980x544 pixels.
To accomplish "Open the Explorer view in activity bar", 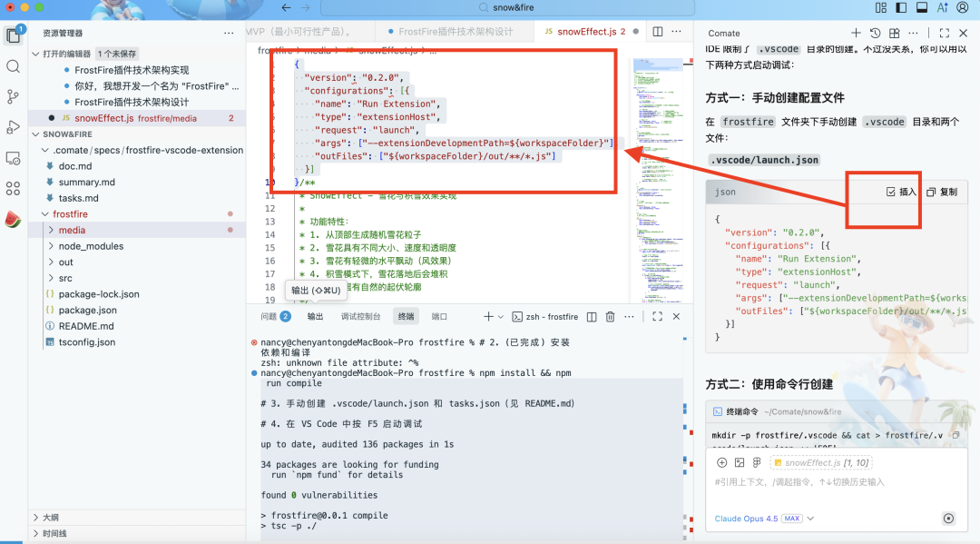I will tap(13, 35).
